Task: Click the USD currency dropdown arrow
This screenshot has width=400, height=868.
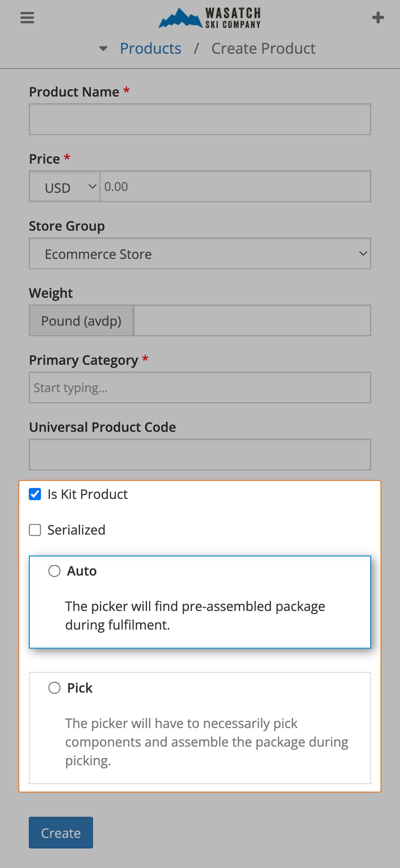Action: pyautogui.click(x=91, y=186)
